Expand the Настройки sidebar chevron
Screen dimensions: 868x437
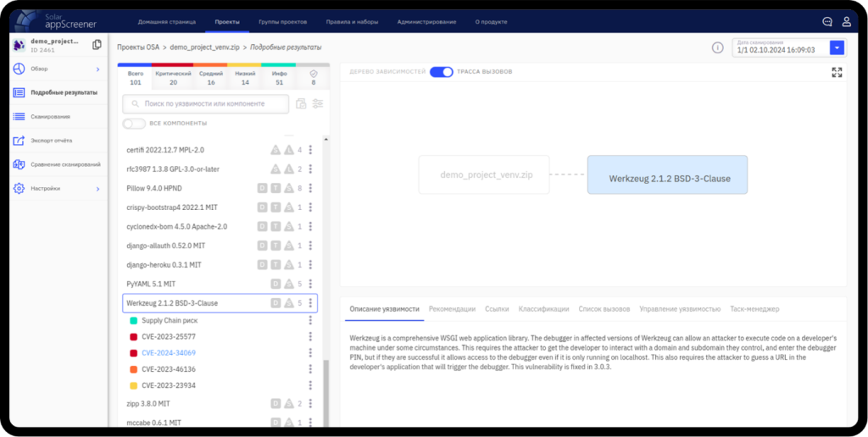click(x=97, y=189)
